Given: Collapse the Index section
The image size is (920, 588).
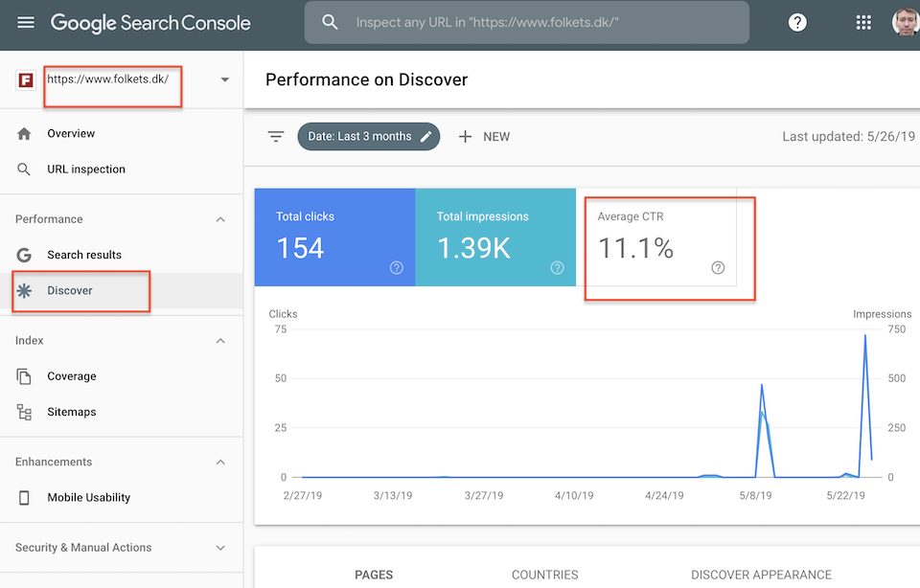Looking at the screenshot, I should point(220,341).
